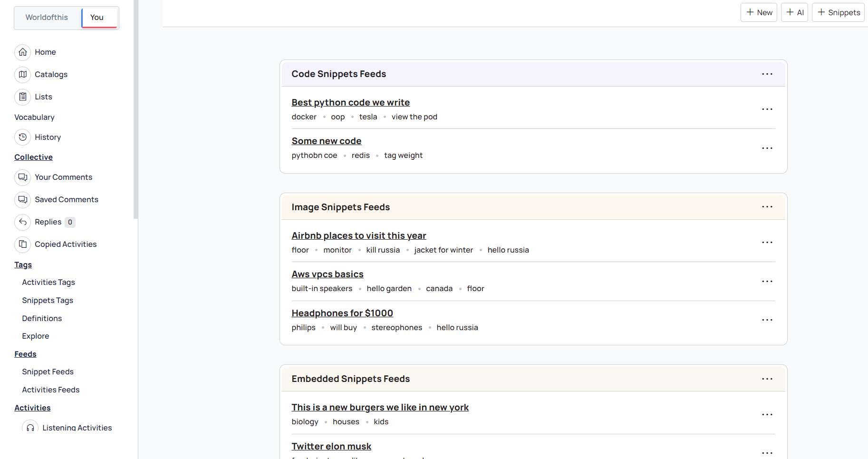Open Some new code snippet
The height and width of the screenshot is (459, 868).
tap(326, 141)
